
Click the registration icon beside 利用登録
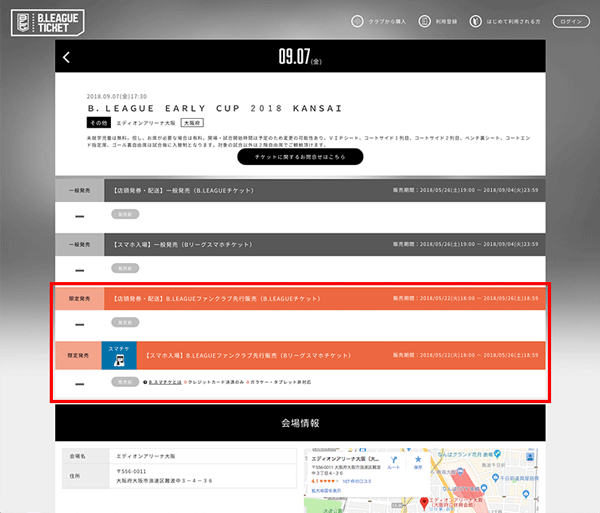tap(424, 21)
